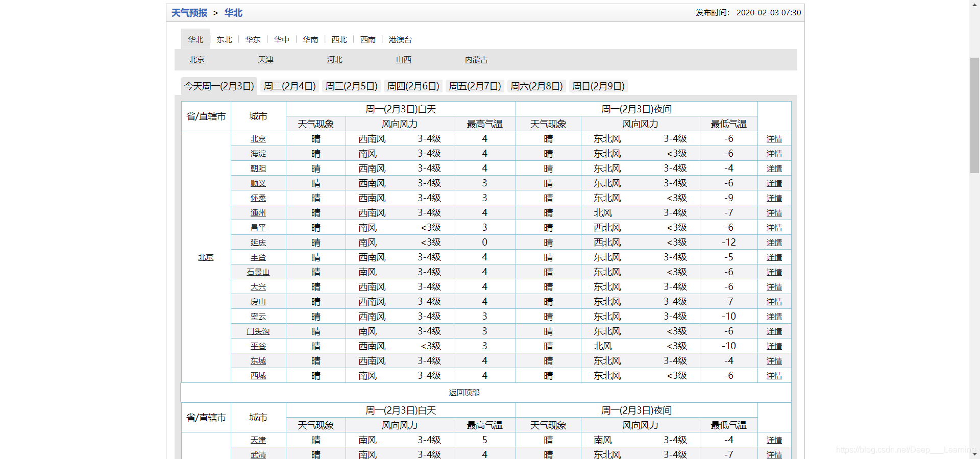
Task: Open the 北京 province cell link
Action: coord(206,257)
